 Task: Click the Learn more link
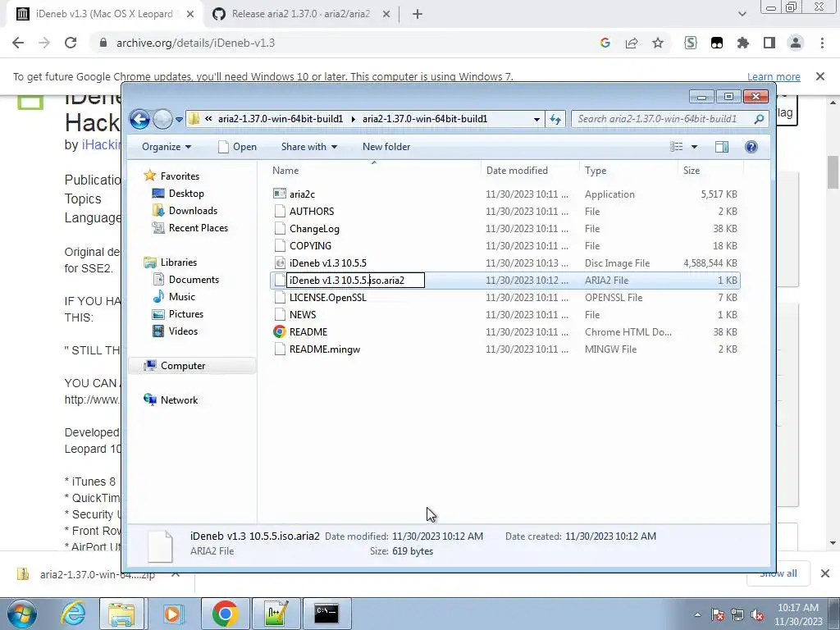774,76
